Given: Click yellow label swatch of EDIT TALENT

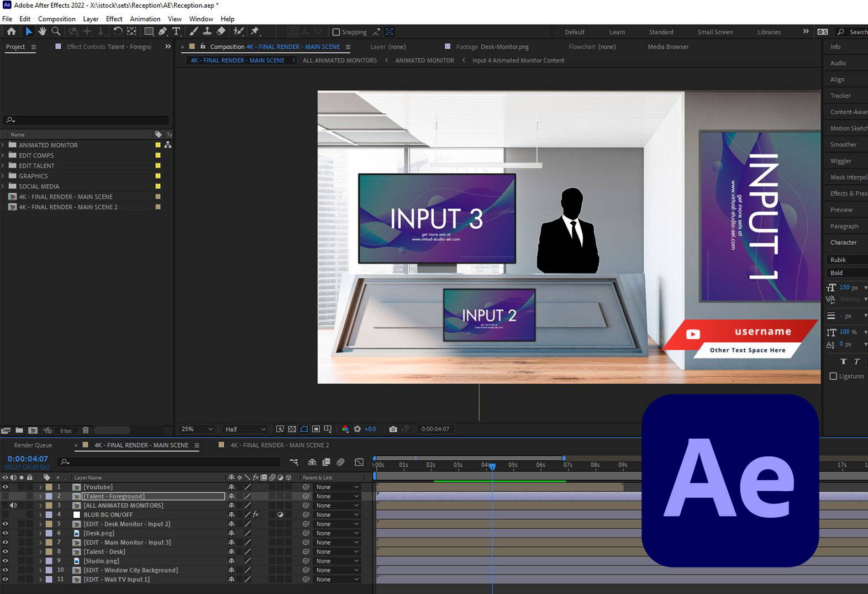Looking at the screenshot, I should (158, 166).
